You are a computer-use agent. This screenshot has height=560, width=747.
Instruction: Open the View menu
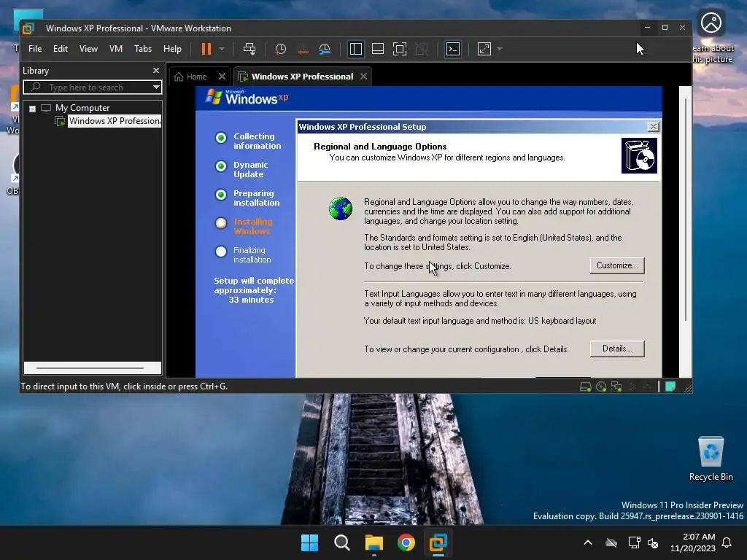tap(88, 49)
